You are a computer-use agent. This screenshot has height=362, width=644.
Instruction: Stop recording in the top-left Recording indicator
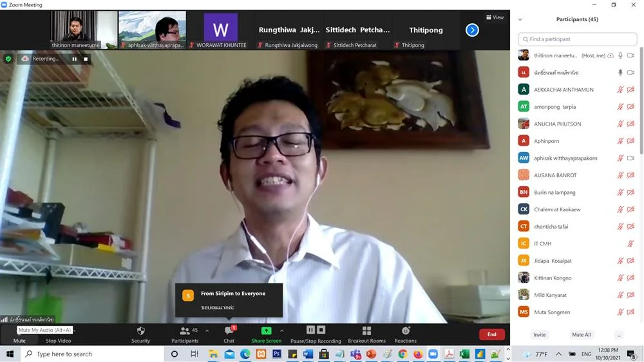(x=86, y=59)
